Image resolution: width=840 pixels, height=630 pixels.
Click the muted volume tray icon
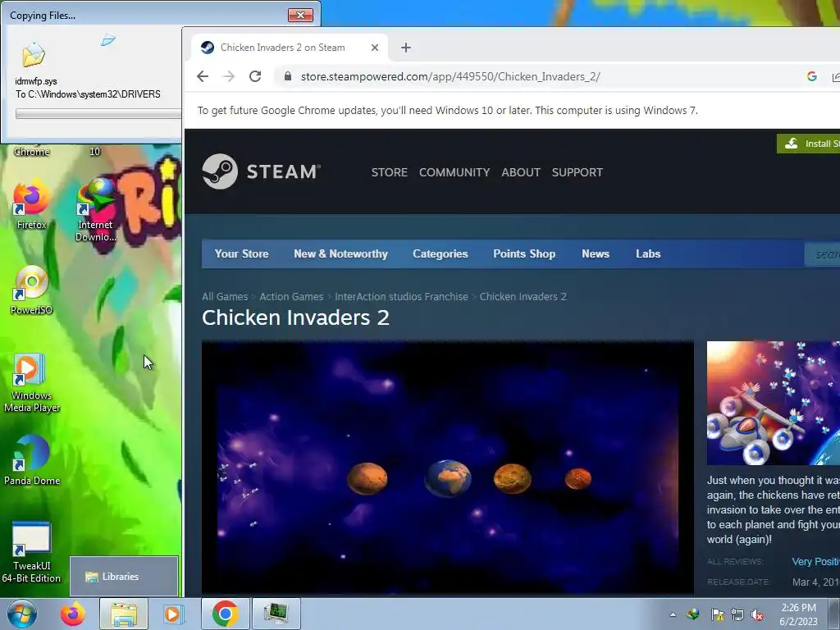click(x=757, y=615)
